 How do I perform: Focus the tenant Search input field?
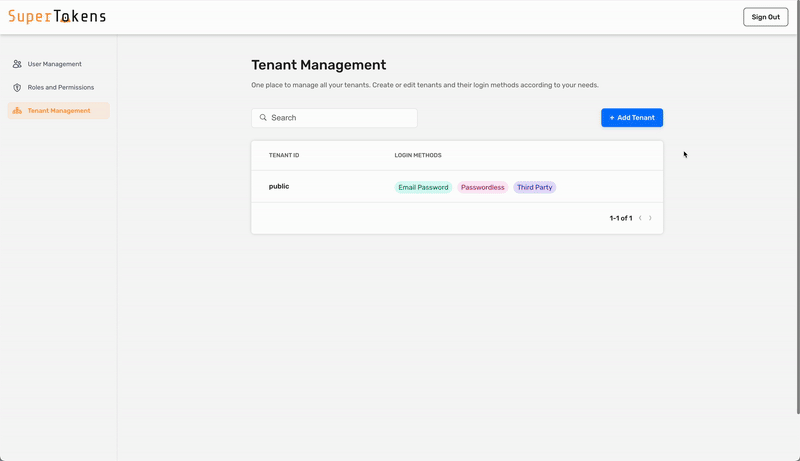click(340, 118)
